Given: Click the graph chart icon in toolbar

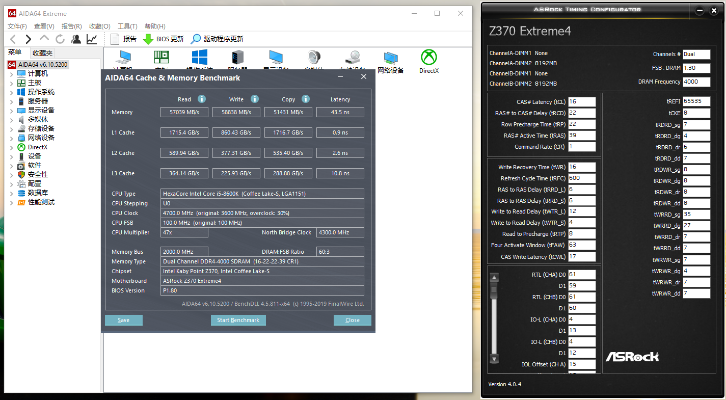Looking at the screenshot, I should coord(92,39).
